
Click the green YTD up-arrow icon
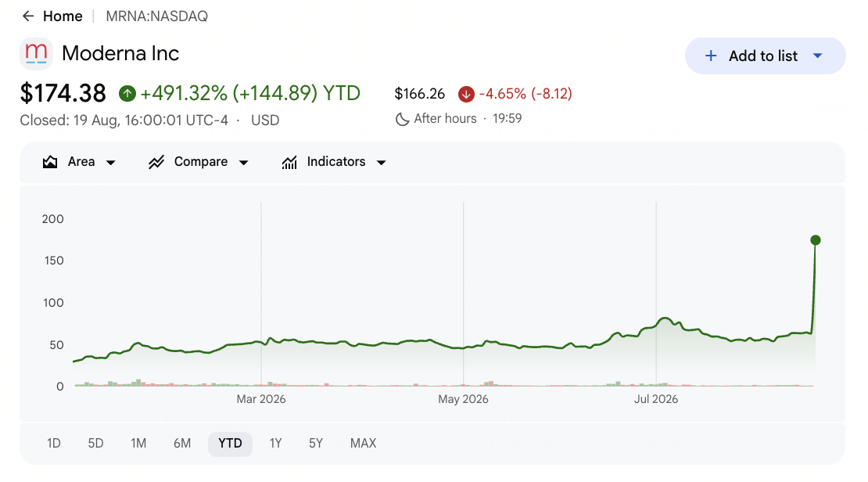pyautogui.click(x=127, y=94)
